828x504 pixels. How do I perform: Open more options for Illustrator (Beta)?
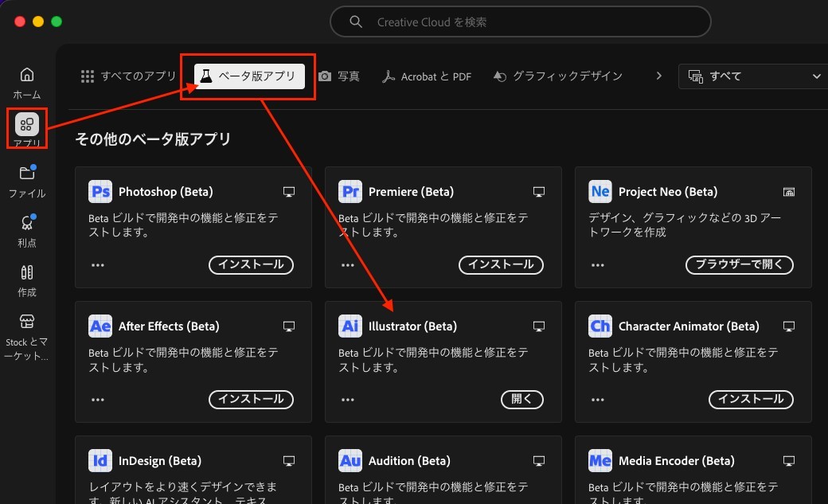coord(347,400)
